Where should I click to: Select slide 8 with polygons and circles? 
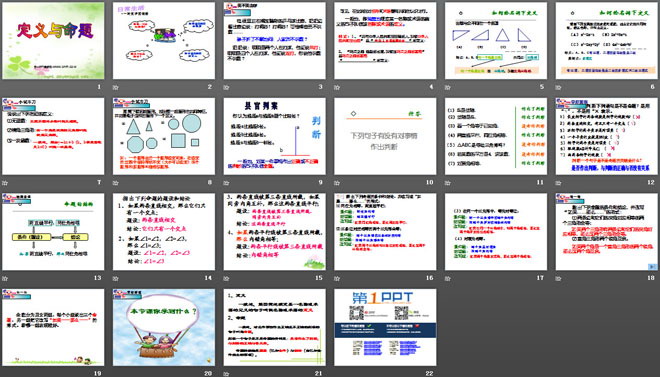164,136
